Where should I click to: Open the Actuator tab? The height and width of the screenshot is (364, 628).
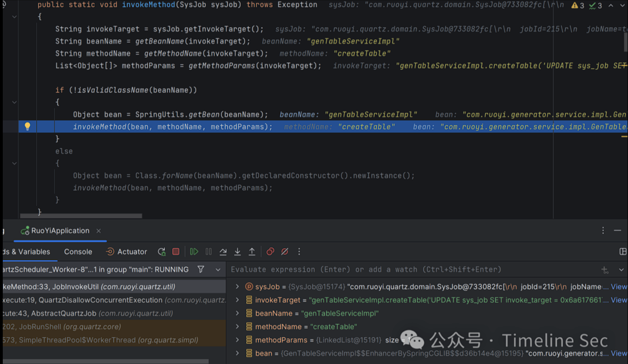click(126, 252)
